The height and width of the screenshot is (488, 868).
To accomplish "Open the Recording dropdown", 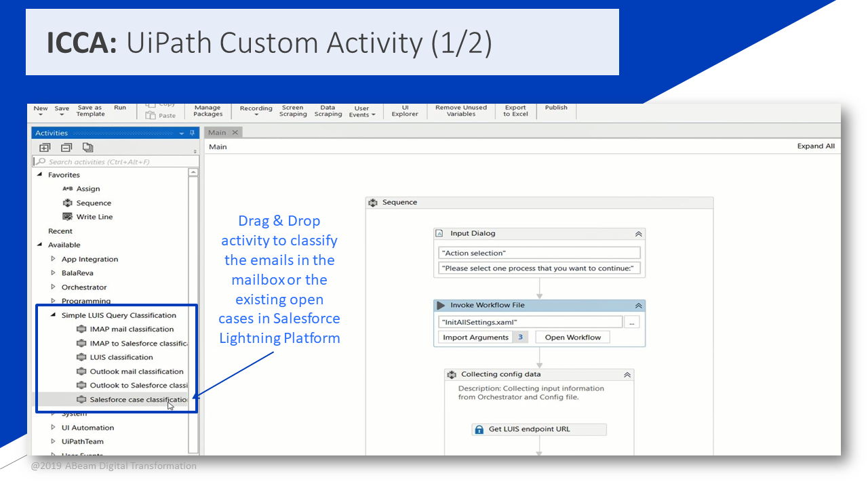I will [x=256, y=115].
